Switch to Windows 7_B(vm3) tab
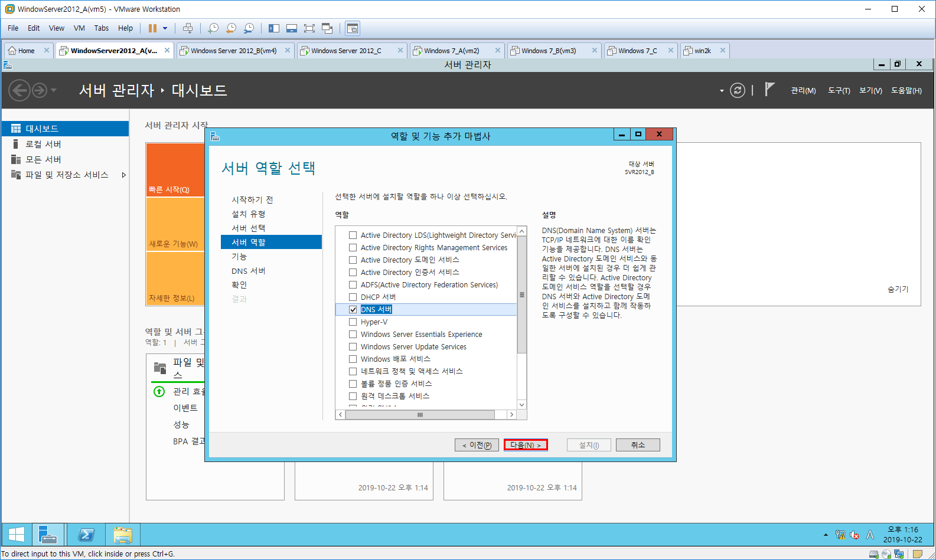 tap(549, 51)
